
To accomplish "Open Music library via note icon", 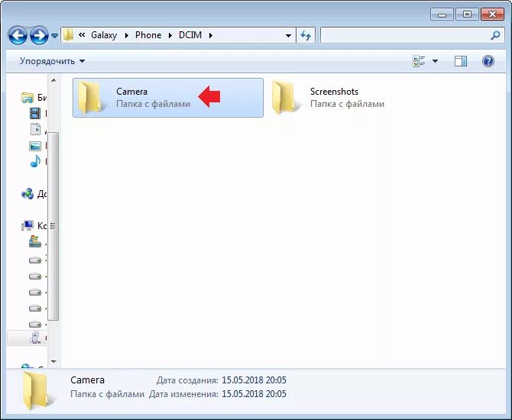I will (35, 161).
